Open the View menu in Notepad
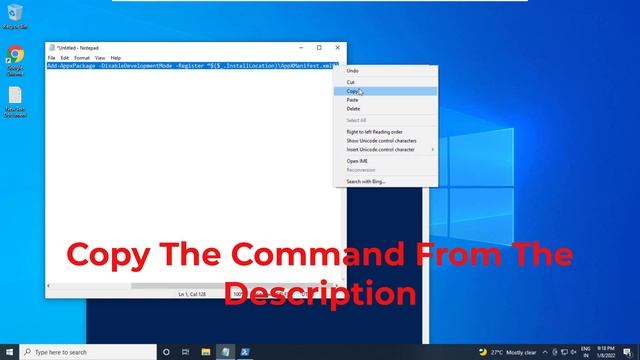640x360 pixels. pos(100,58)
